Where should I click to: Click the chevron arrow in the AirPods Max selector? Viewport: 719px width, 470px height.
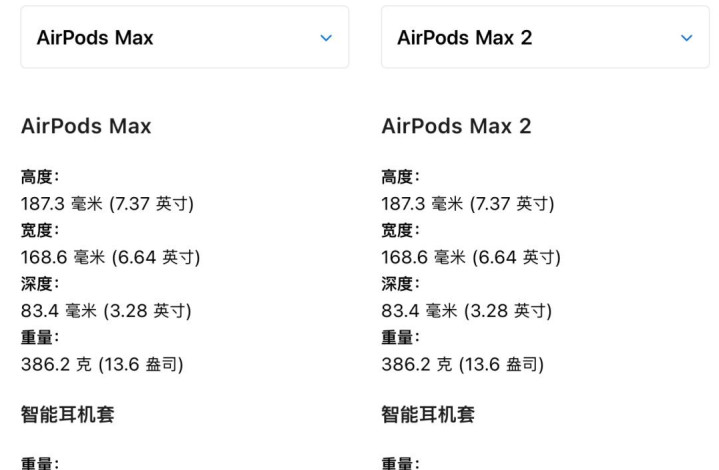(325, 38)
